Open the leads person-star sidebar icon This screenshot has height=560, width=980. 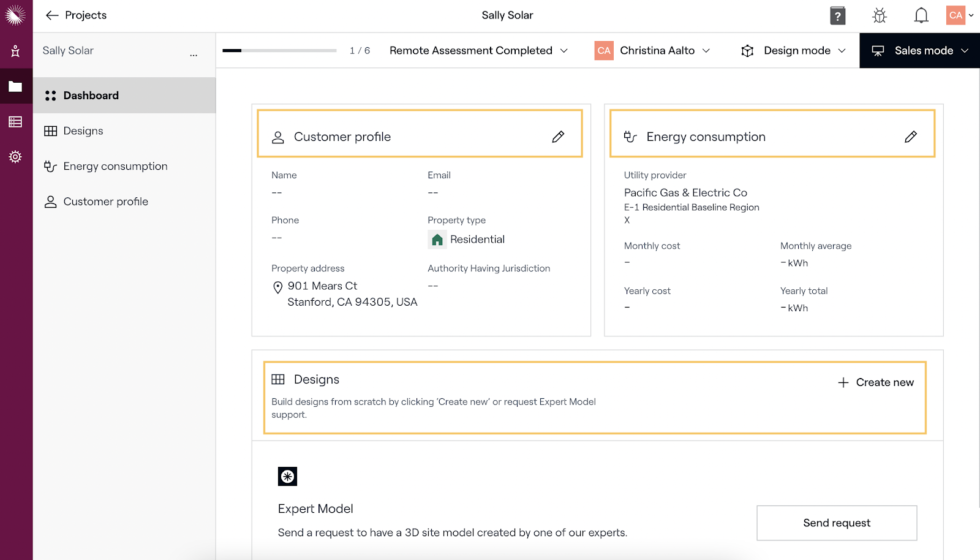[x=15, y=51]
